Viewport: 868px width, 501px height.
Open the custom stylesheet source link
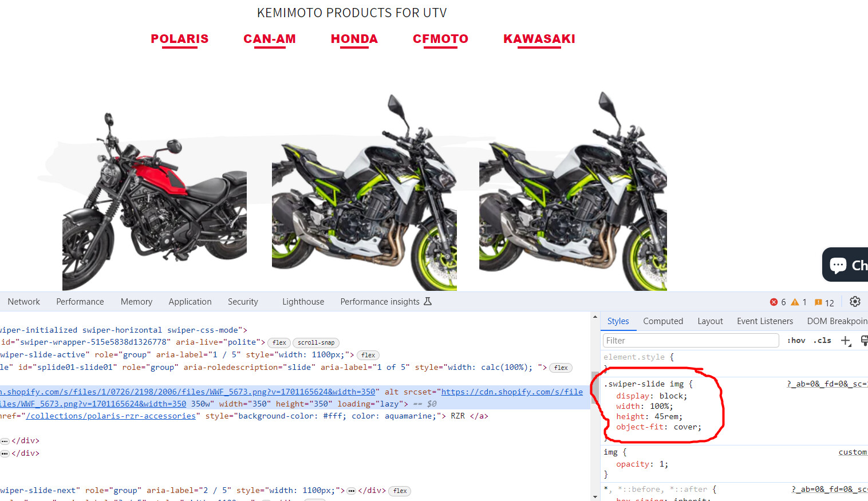[853, 452]
